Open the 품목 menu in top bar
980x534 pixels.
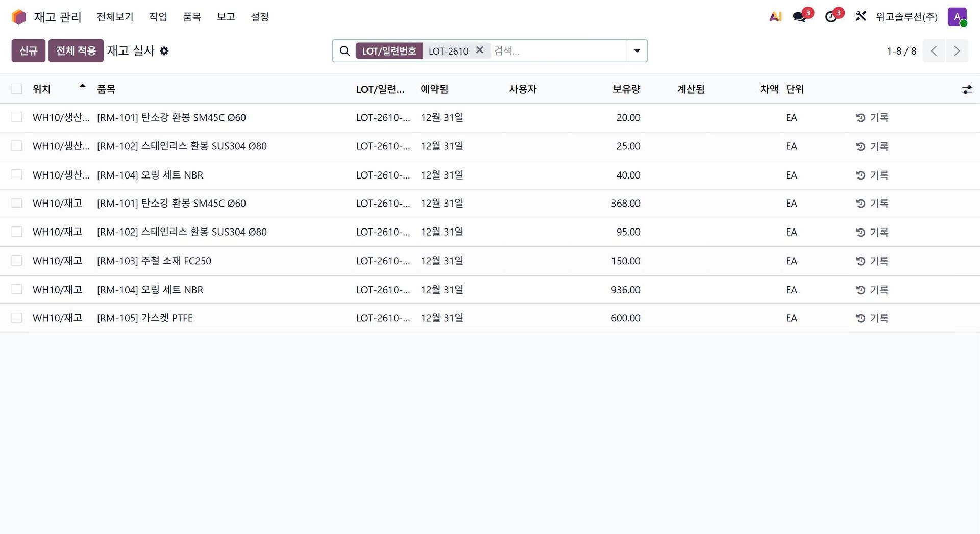coord(192,17)
